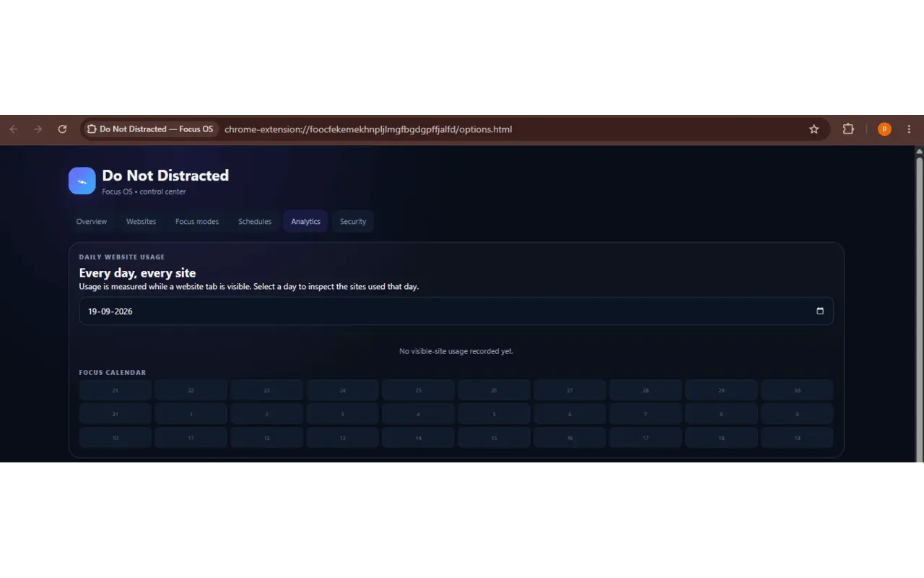
Task: Switch to the Overview tab
Action: [92, 222]
